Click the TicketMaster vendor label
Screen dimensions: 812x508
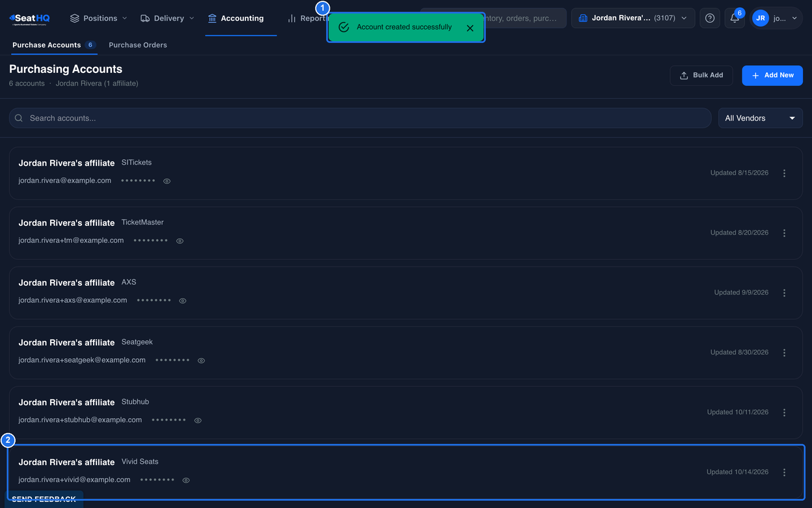(142, 223)
